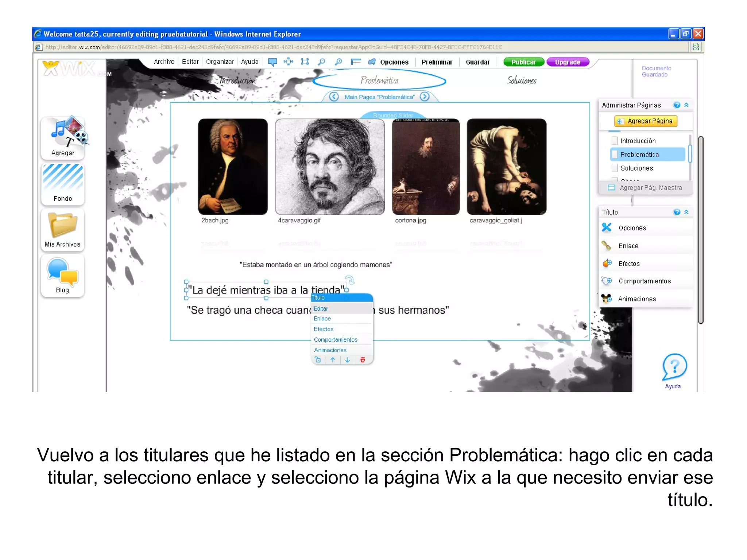This screenshot has height=560, width=747.
Task: Open the Fondo background panel
Action: point(63,184)
